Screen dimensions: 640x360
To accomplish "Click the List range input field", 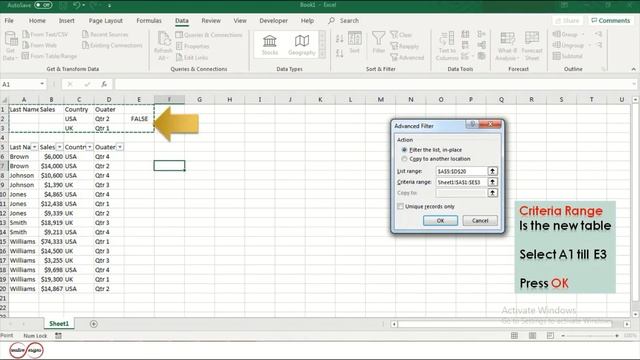I will [x=461, y=171].
